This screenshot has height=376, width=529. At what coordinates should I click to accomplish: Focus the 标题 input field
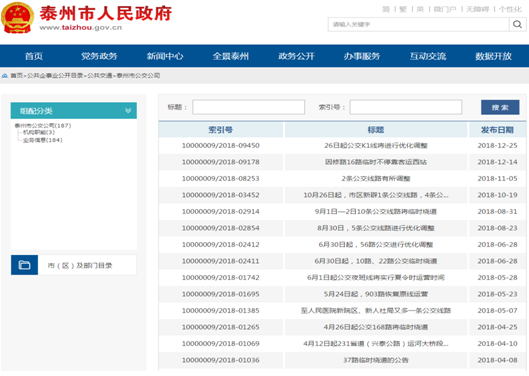coord(249,107)
